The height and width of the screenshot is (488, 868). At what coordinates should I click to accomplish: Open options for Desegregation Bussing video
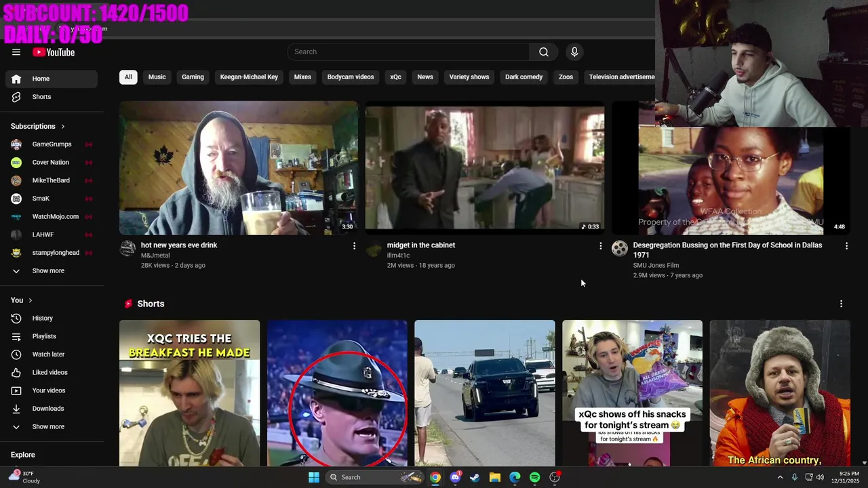coord(846,246)
